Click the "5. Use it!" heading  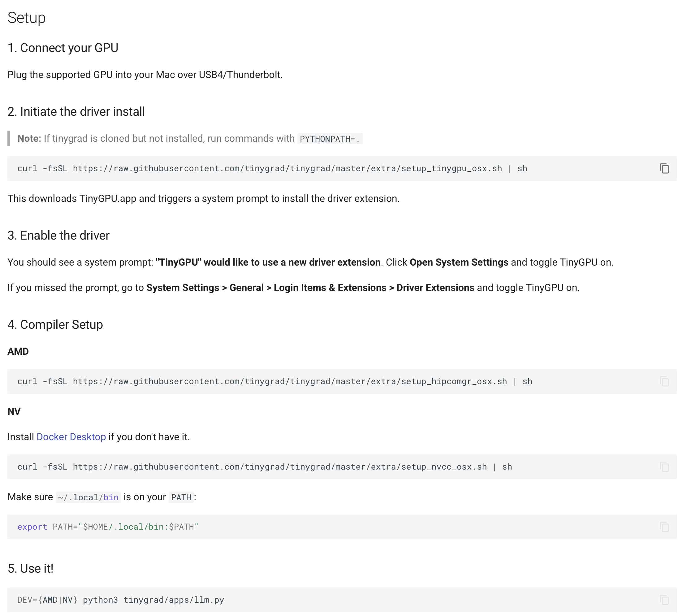click(30, 569)
